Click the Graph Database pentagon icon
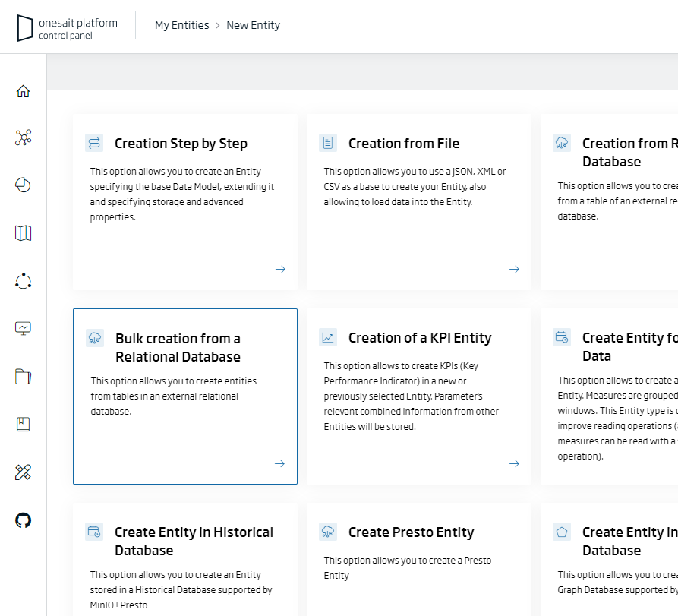678x616 pixels. (x=562, y=532)
